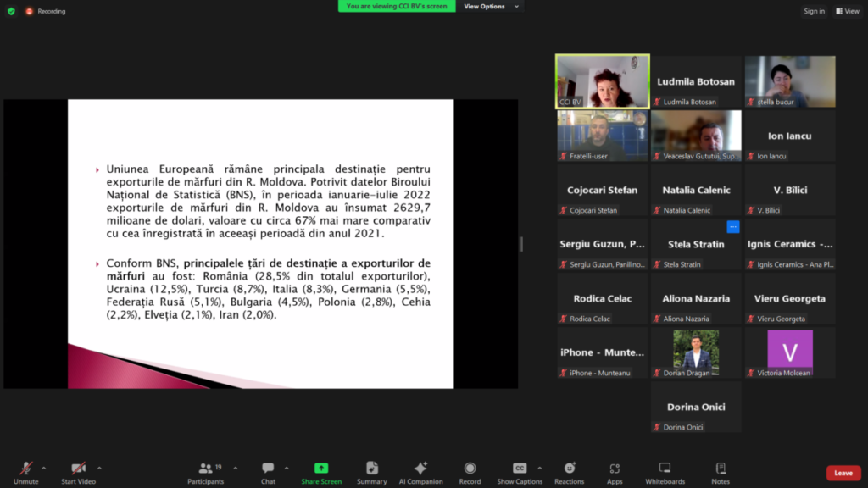This screenshot has height=488, width=868.
Task: Select Ignis Ceramics participant tile
Action: tap(790, 244)
